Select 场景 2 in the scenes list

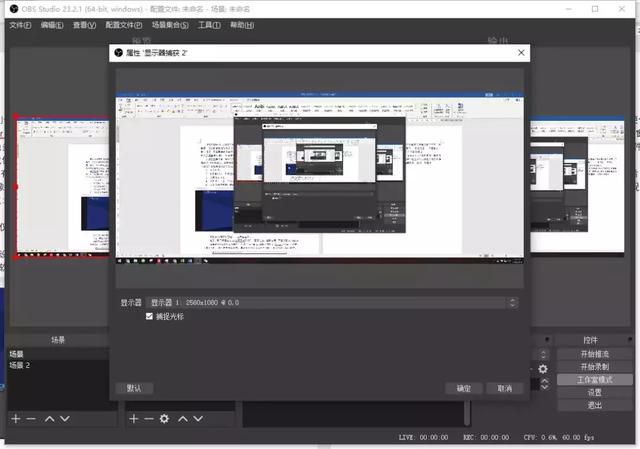click(x=58, y=365)
